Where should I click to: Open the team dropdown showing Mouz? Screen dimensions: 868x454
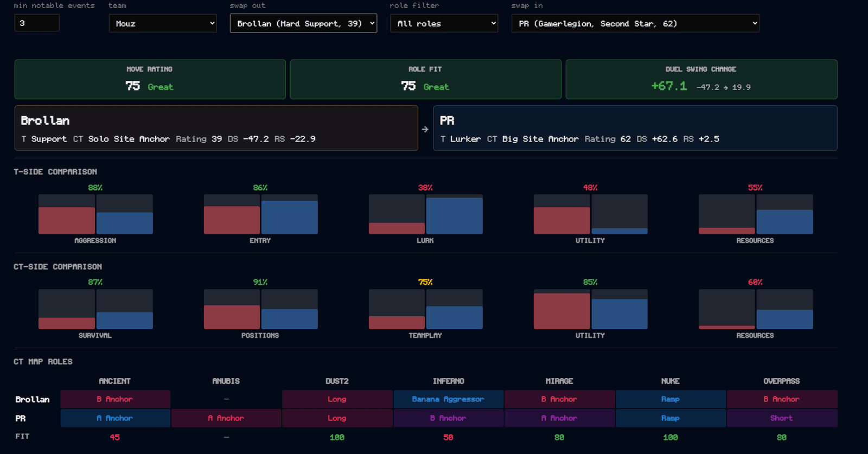pos(163,23)
